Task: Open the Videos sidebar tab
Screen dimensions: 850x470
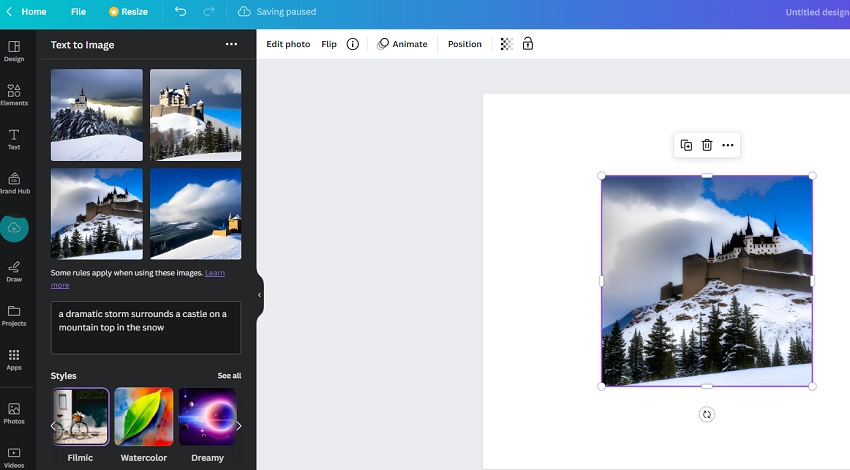Action: [x=14, y=458]
